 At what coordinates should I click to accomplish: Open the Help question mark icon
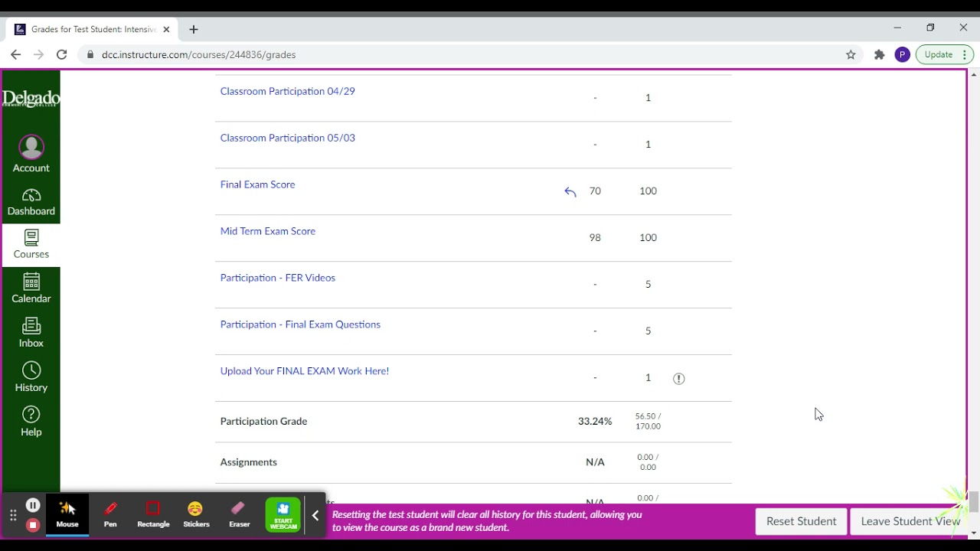[31, 415]
